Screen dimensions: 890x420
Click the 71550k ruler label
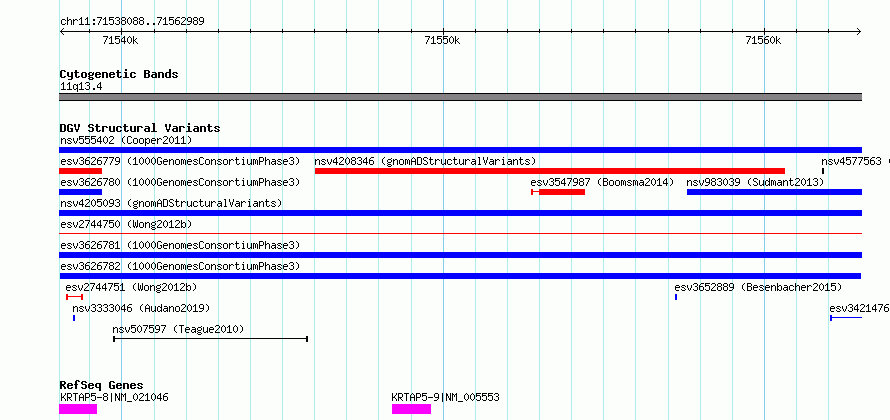point(442,40)
